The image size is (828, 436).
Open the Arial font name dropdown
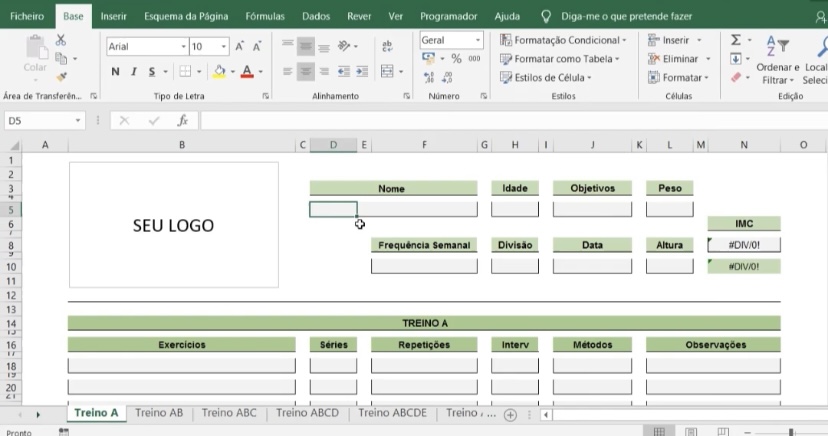tap(183, 47)
